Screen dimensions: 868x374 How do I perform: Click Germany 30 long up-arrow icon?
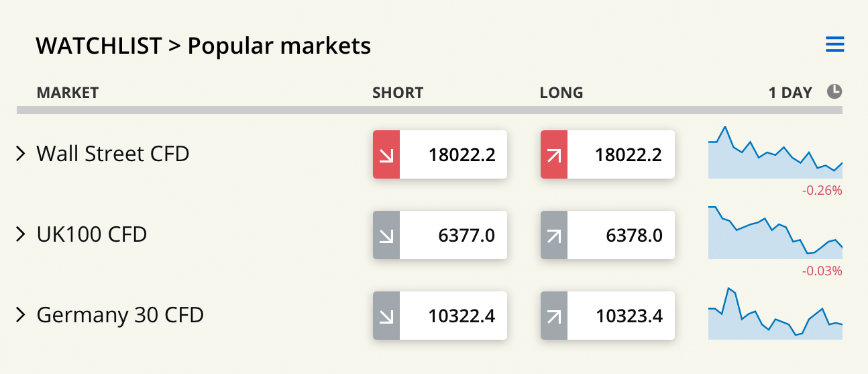click(x=554, y=316)
